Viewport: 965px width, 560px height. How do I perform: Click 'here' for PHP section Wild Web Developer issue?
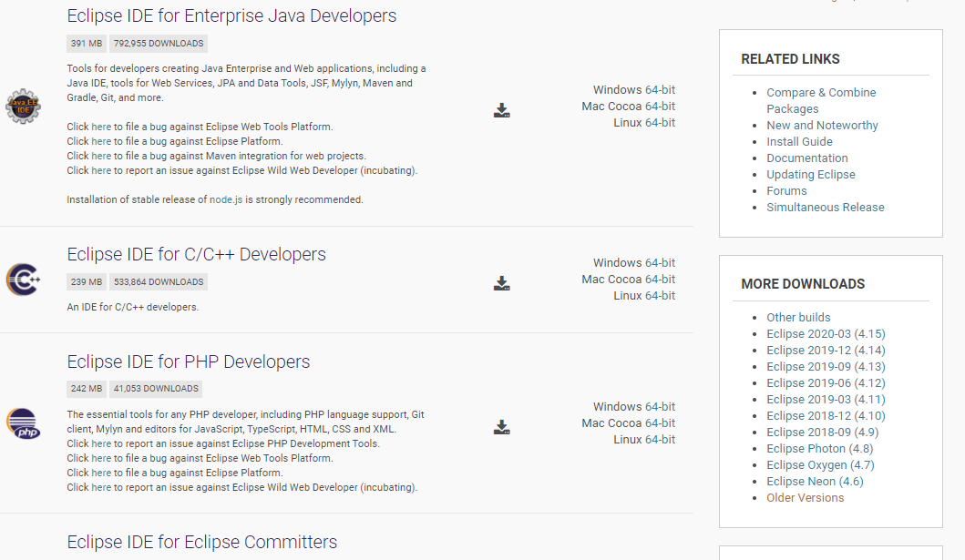[101, 487]
